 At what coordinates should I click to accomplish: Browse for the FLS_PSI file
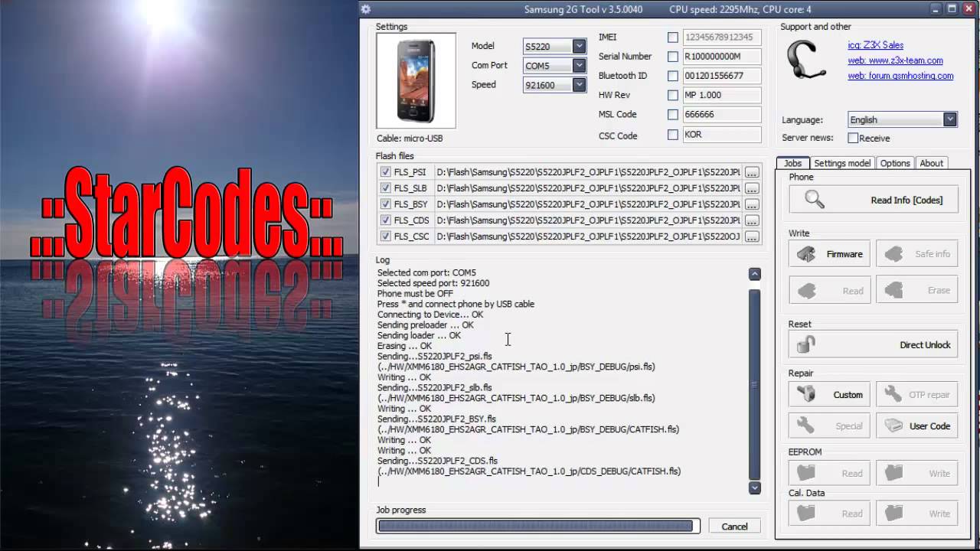752,172
